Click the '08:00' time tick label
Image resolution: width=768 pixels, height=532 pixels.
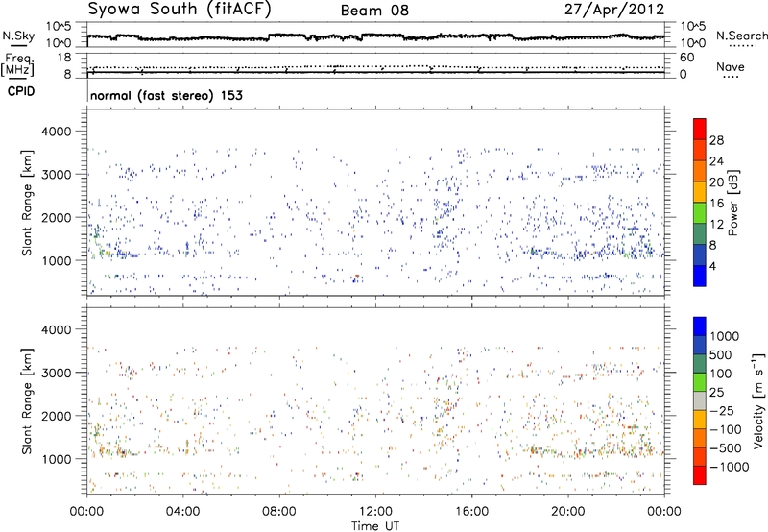pyautogui.click(x=279, y=512)
